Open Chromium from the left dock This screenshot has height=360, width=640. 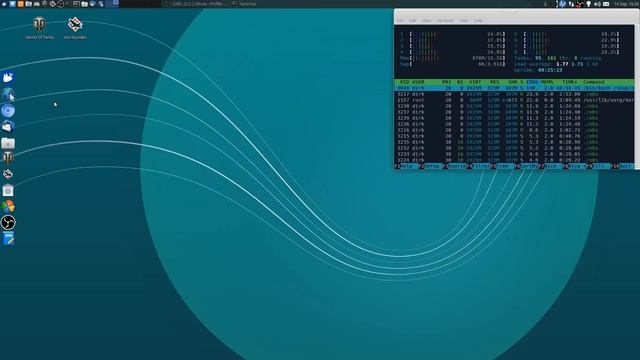[x=8, y=111]
